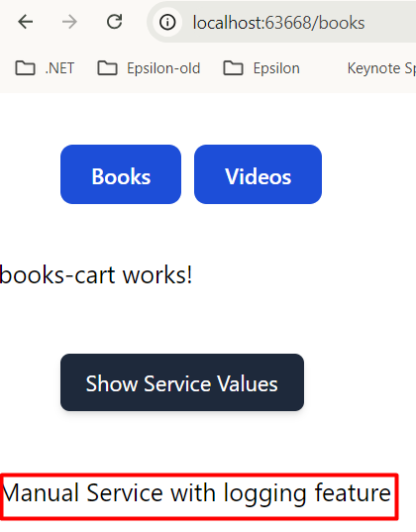Click the .NET bookmark folder icon
Screen dimensions: 416x532
point(25,68)
